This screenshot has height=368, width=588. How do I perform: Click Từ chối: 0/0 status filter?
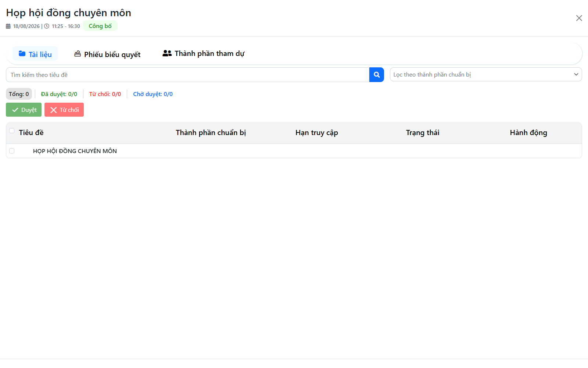pyautogui.click(x=105, y=94)
